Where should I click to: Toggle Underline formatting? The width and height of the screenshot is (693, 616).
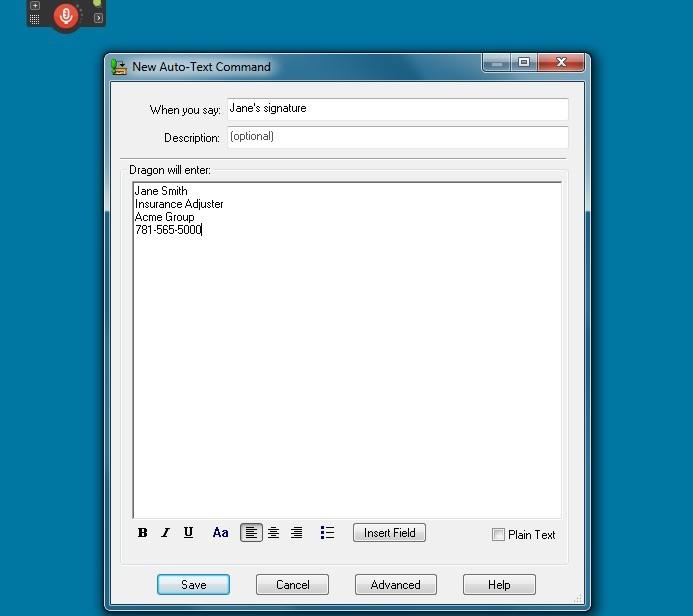pyautogui.click(x=188, y=532)
